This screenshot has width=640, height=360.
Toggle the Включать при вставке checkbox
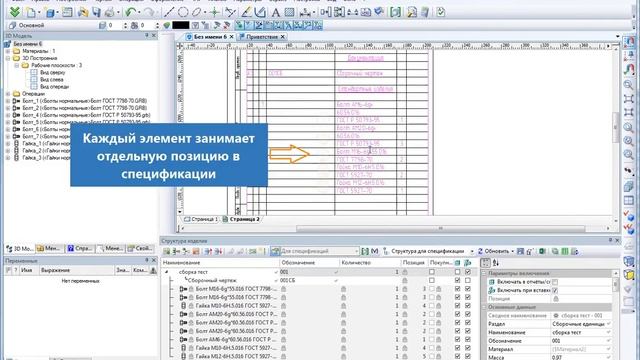tap(555, 291)
